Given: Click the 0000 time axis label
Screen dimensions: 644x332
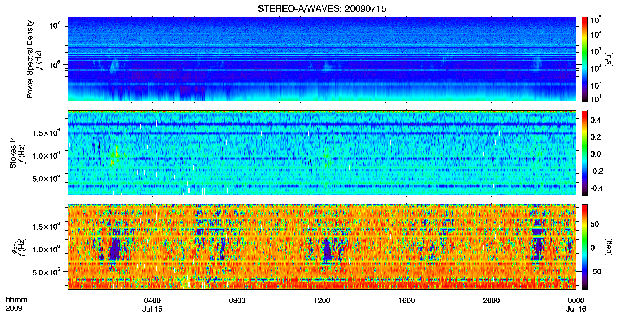Looking at the screenshot, I should [576, 301].
